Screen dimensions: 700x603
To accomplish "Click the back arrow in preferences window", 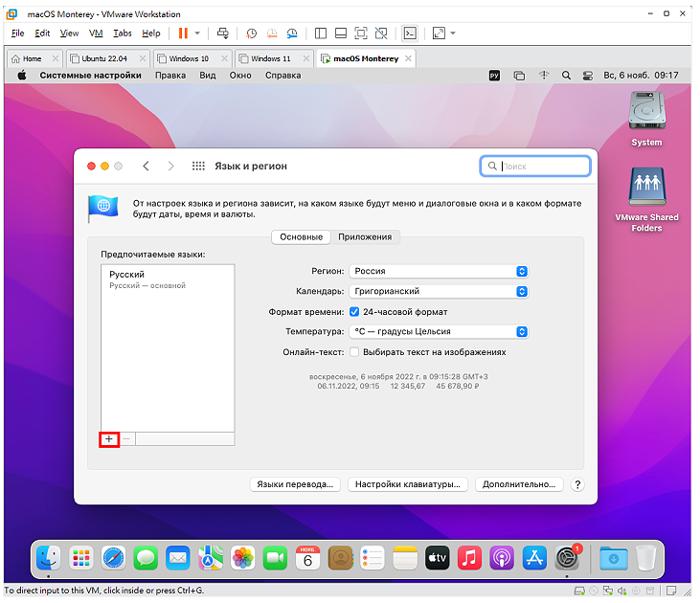I will 146,166.
